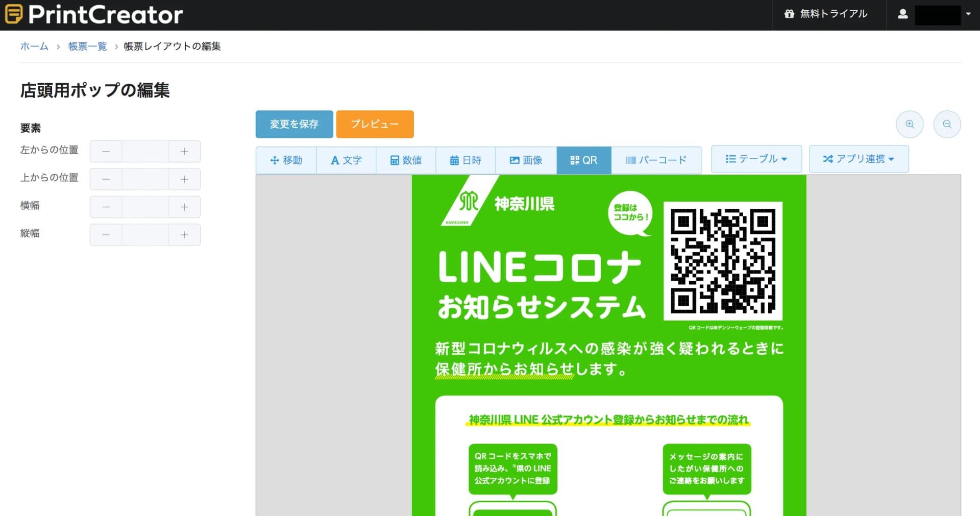980x516 pixels.
Task: Open the user account dropdown
Action: (x=934, y=14)
